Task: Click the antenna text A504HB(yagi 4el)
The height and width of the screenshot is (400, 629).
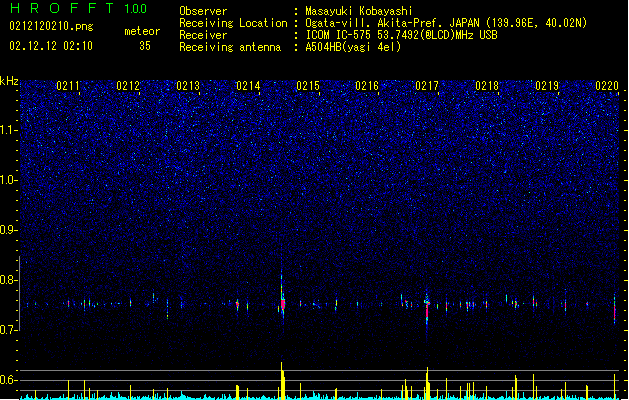Action: (x=353, y=47)
